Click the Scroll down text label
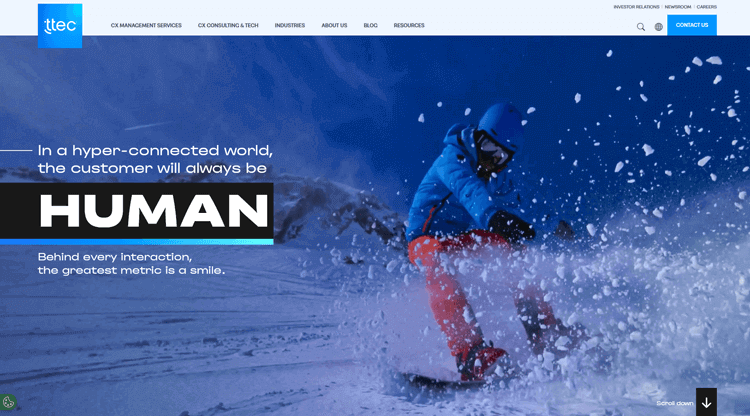This screenshot has width=750, height=416. 674,403
